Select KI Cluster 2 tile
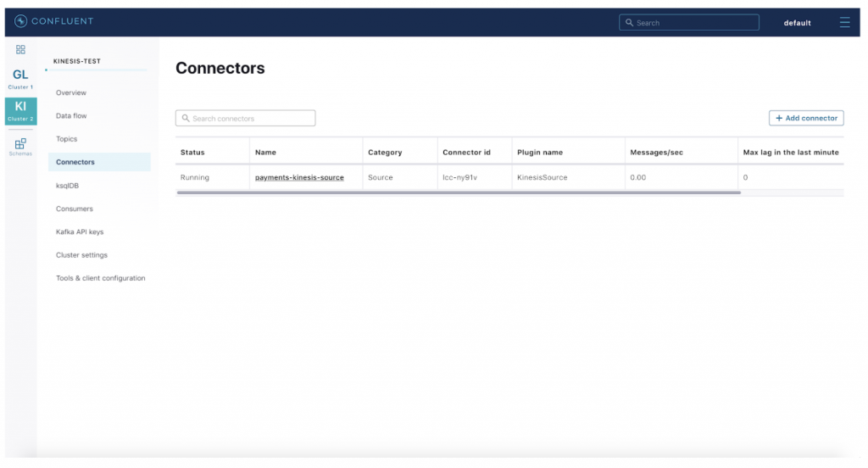Viewport: 868px width, 468px height. pos(20,111)
